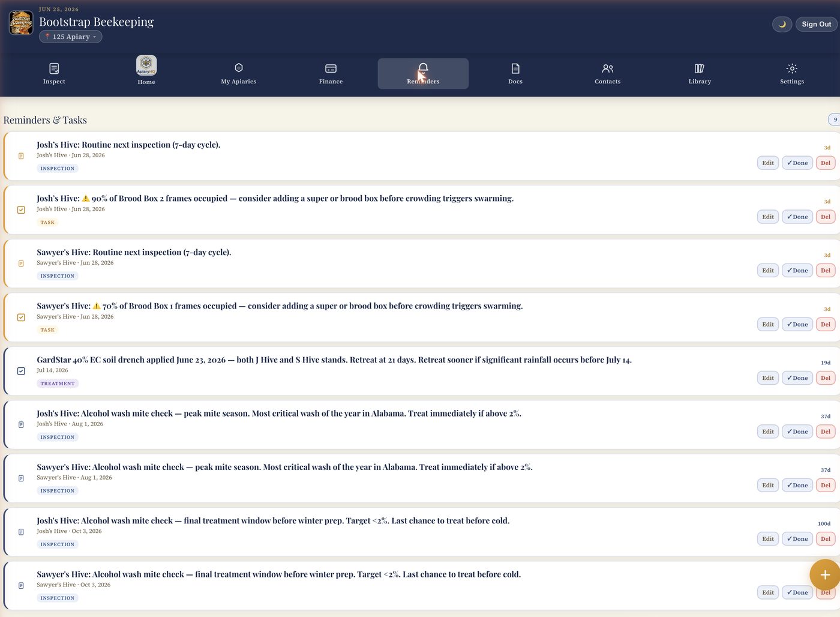Click document icon on Sawyer's Oct 3 wash row
Viewport: 840px width, 617px height.
pyautogui.click(x=21, y=586)
